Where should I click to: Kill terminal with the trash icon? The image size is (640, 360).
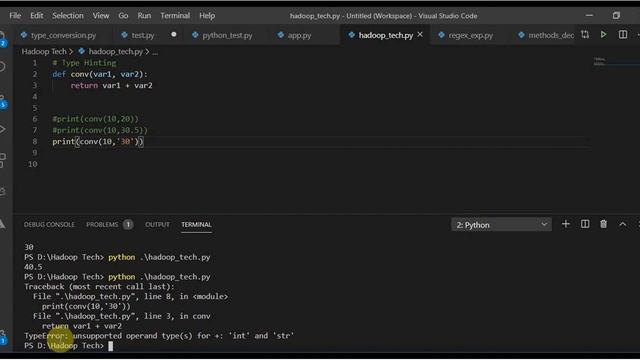point(603,224)
